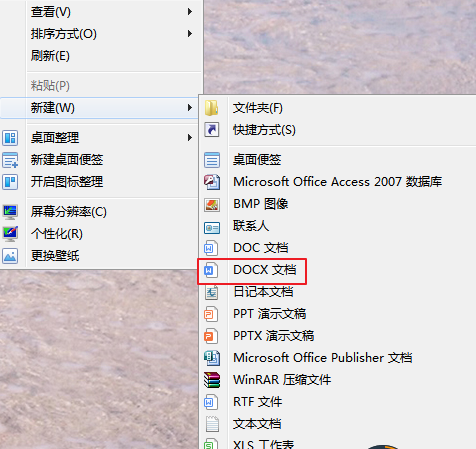Expand the 查看(V) submenu arrow
This screenshot has height=449, width=476.
click(x=190, y=12)
